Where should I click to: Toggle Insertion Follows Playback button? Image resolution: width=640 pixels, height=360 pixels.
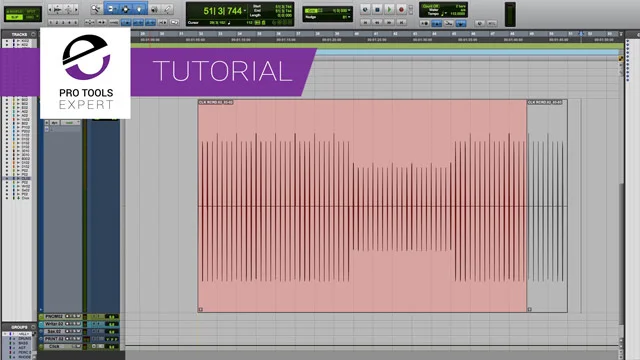(x=162, y=22)
